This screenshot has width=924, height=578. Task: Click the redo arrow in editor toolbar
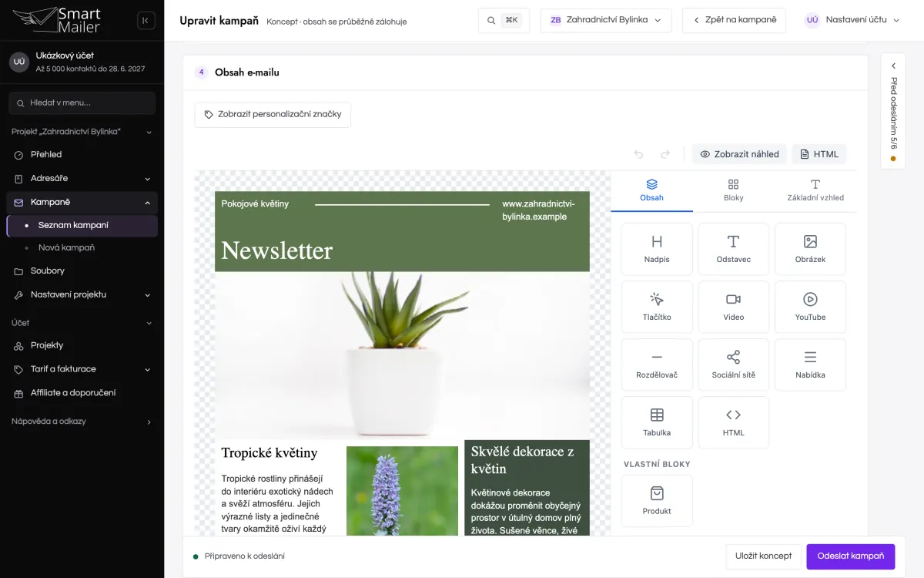(x=665, y=154)
